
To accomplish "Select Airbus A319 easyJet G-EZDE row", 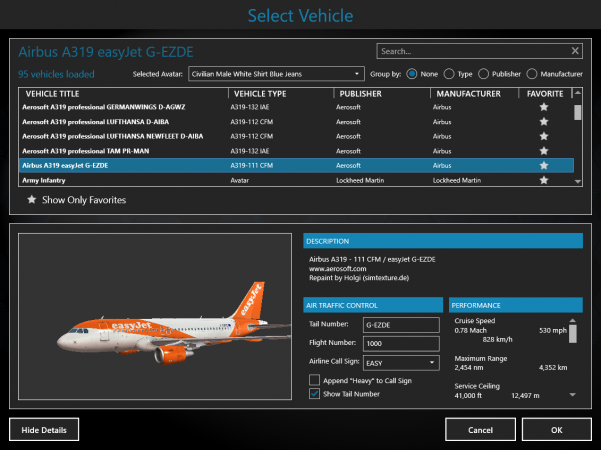I will pos(296,165).
